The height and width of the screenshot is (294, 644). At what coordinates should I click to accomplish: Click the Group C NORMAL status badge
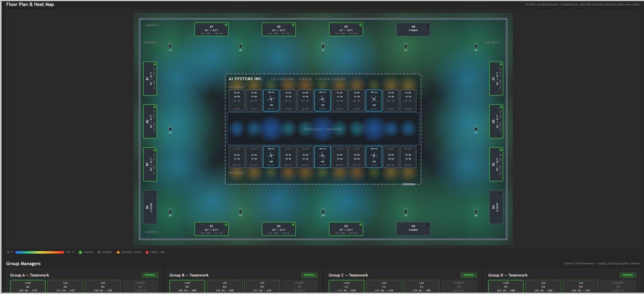click(469, 275)
